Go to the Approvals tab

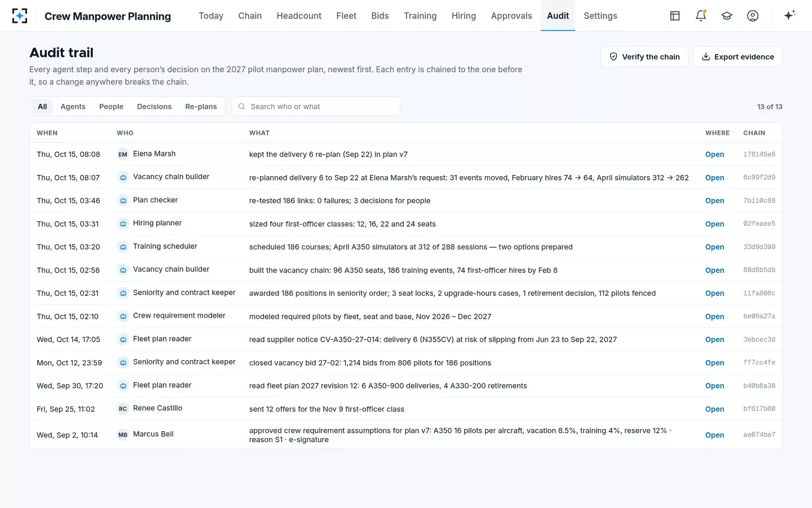click(x=511, y=16)
